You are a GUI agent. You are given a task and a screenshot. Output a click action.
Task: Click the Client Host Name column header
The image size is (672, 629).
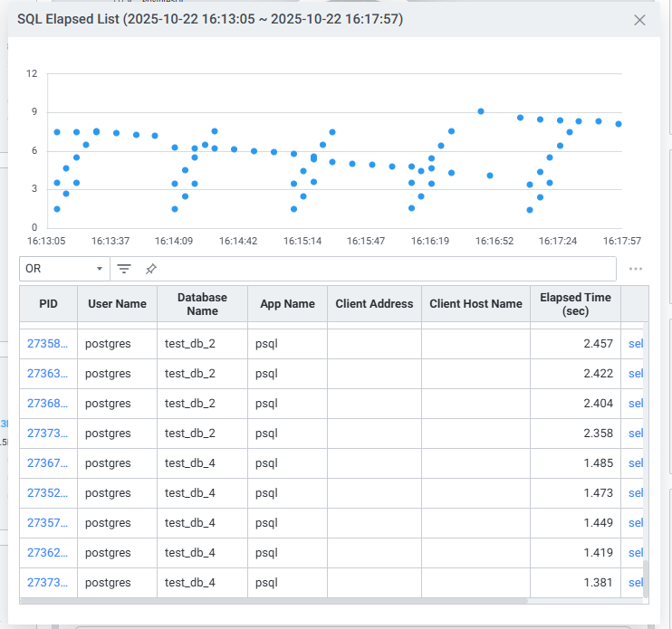(475, 304)
